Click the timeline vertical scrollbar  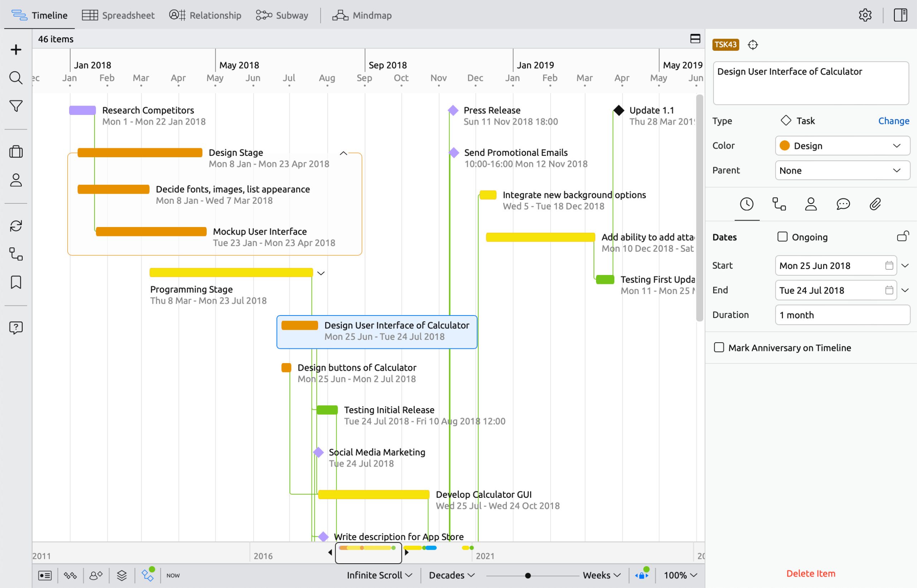click(699, 208)
